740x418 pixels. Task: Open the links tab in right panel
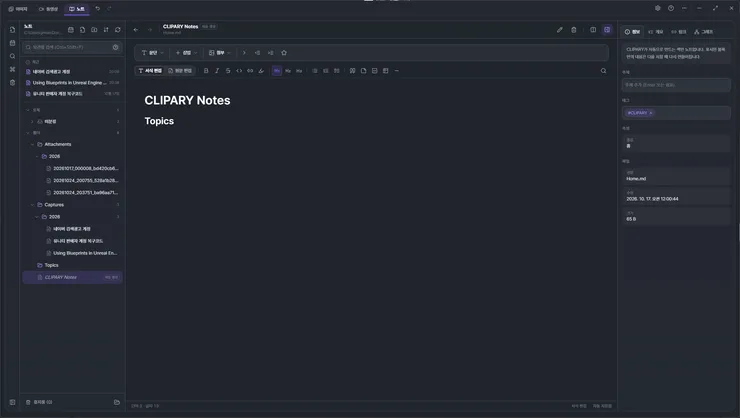[679, 32]
